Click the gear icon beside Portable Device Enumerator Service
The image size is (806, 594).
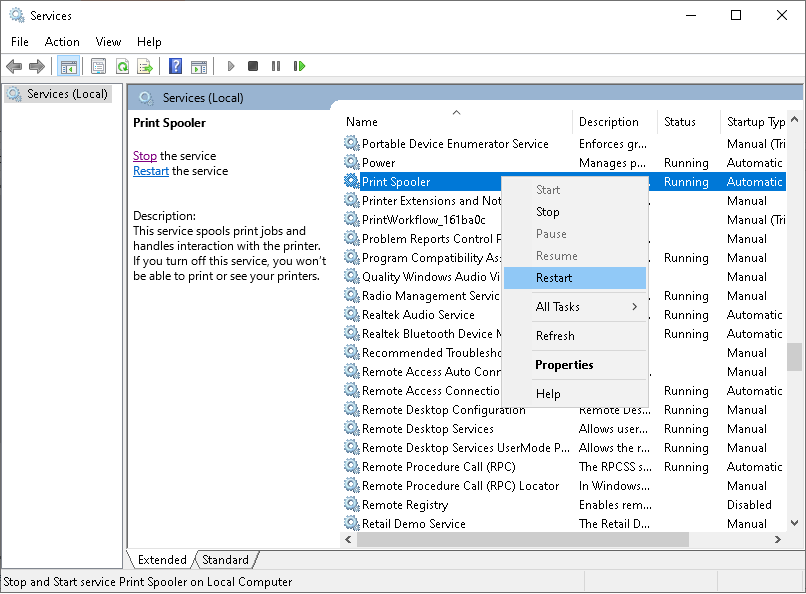pyautogui.click(x=352, y=144)
